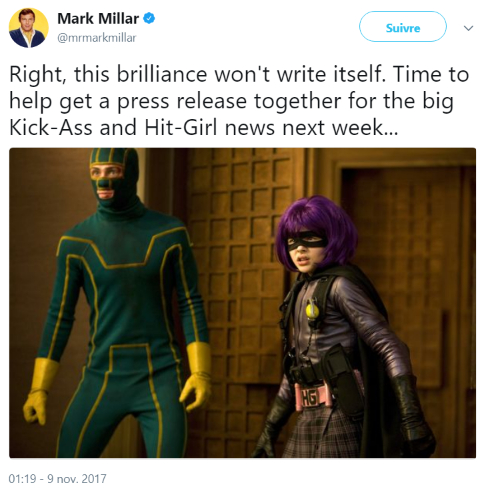Open Mark Millar's profile avatar
Screen dimensions: 489x495
pos(29,28)
